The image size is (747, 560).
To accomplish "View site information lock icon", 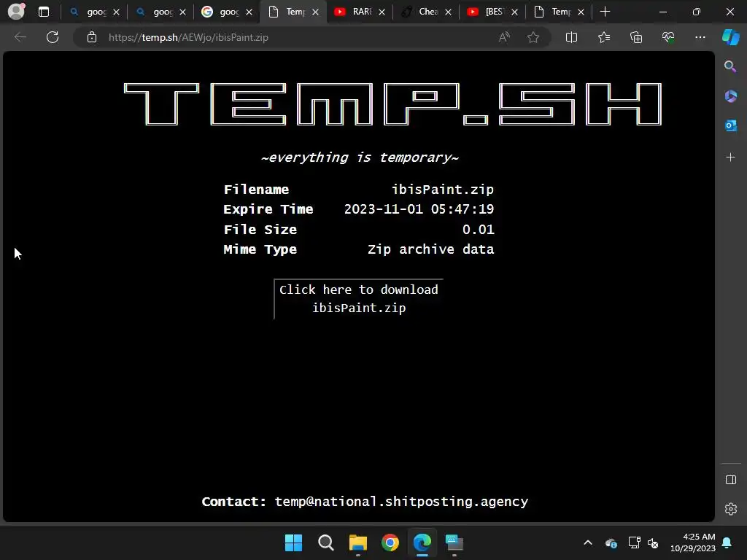I will (92, 37).
